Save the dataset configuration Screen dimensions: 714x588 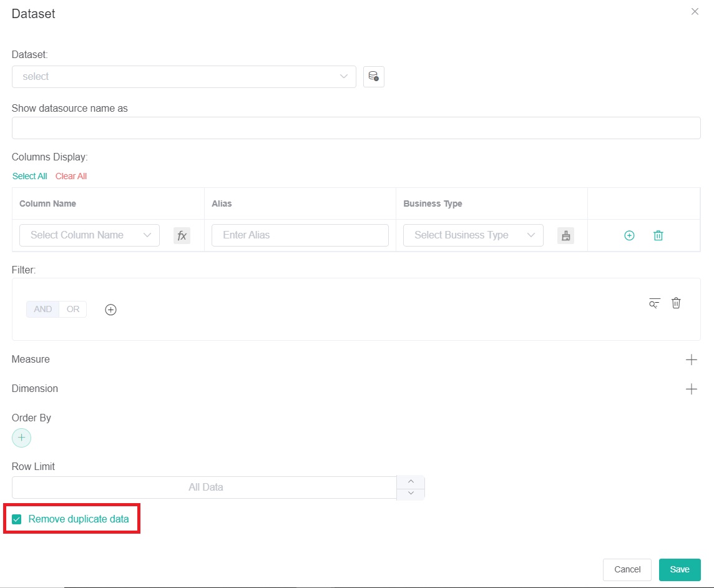[x=679, y=569]
